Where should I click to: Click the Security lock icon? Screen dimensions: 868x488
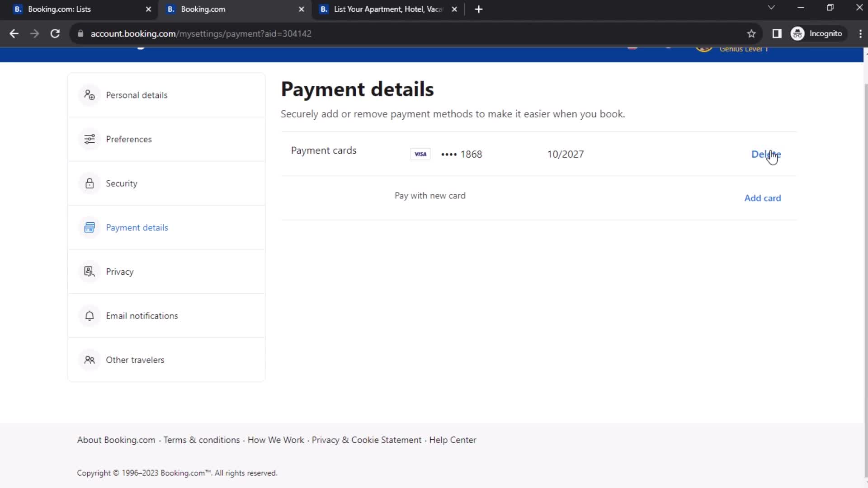pos(90,183)
